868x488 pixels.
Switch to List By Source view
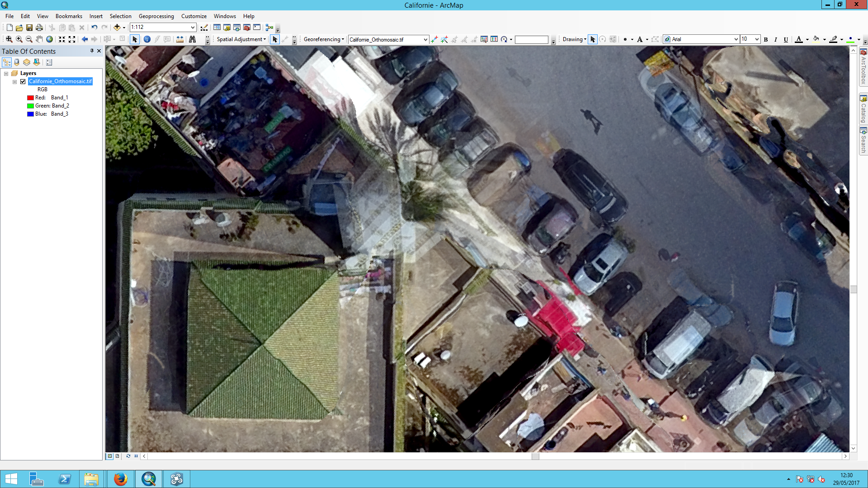tap(17, 62)
